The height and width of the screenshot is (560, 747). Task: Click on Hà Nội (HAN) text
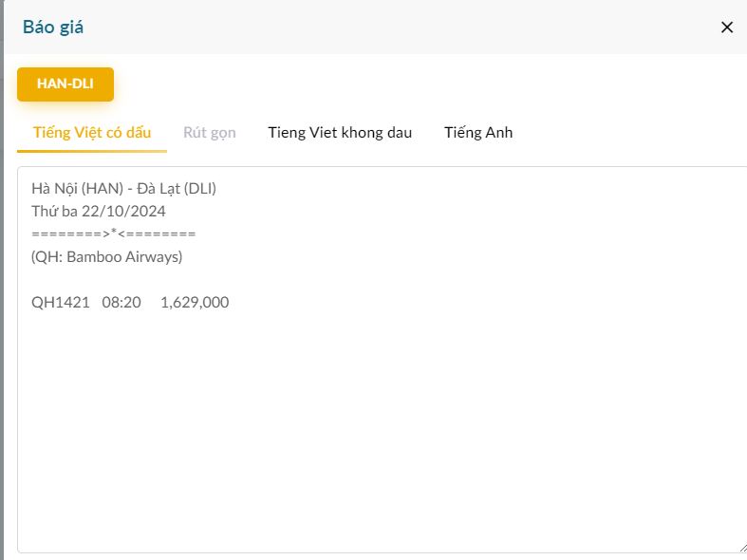pyautogui.click(x=78, y=188)
